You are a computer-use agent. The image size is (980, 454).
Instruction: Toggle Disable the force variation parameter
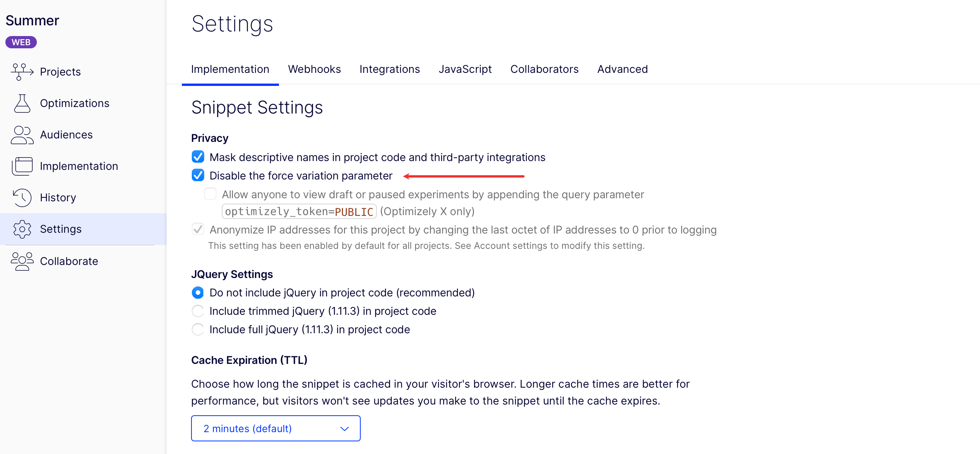point(198,175)
